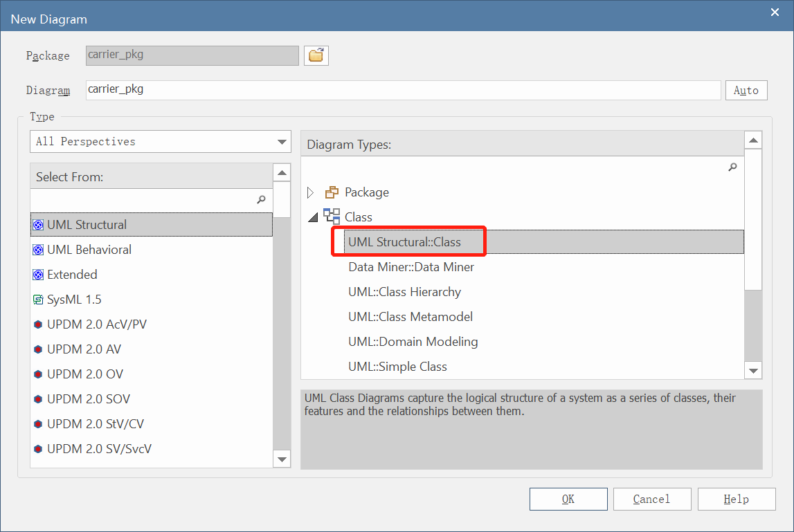Click Diagram Types scroll up arrow

click(753, 140)
